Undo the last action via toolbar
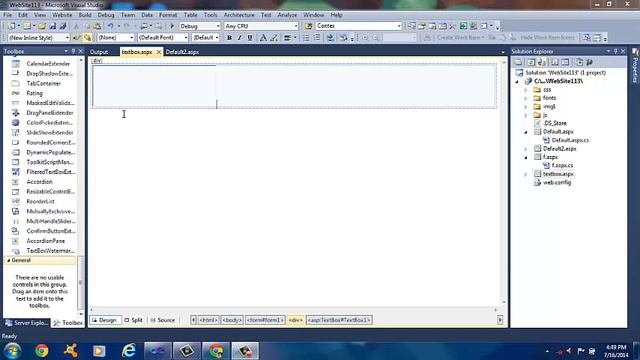640x360 pixels. click(111, 26)
